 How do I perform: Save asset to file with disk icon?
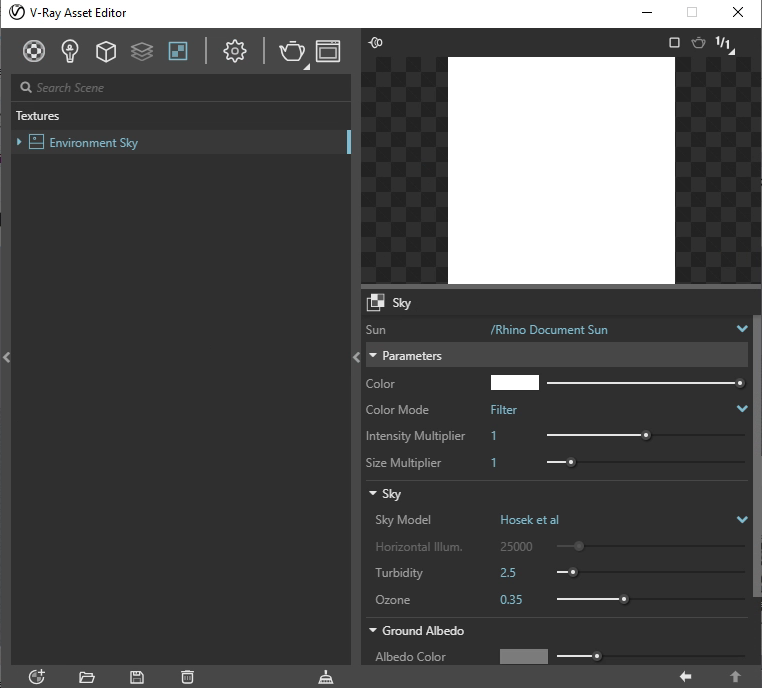(137, 677)
